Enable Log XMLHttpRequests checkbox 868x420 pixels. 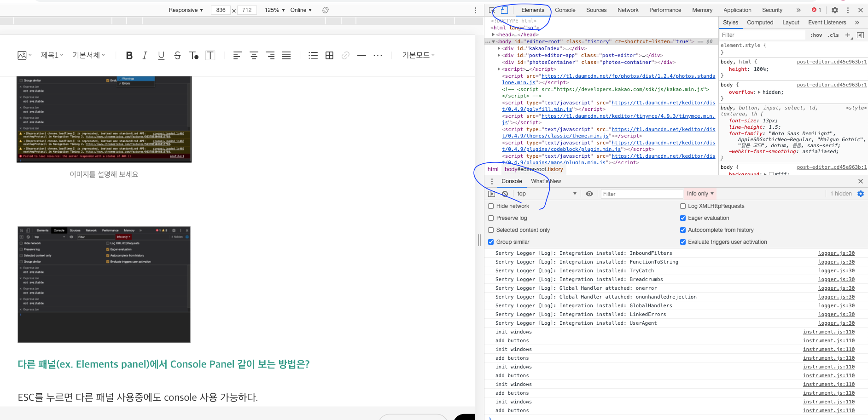[683, 206]
